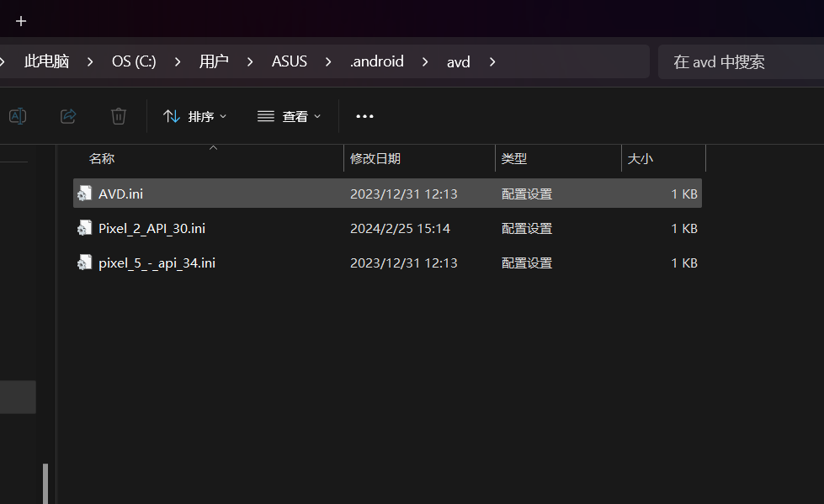
Task: Open the Sort (排序) dropdown
Action: click(194, 116)
